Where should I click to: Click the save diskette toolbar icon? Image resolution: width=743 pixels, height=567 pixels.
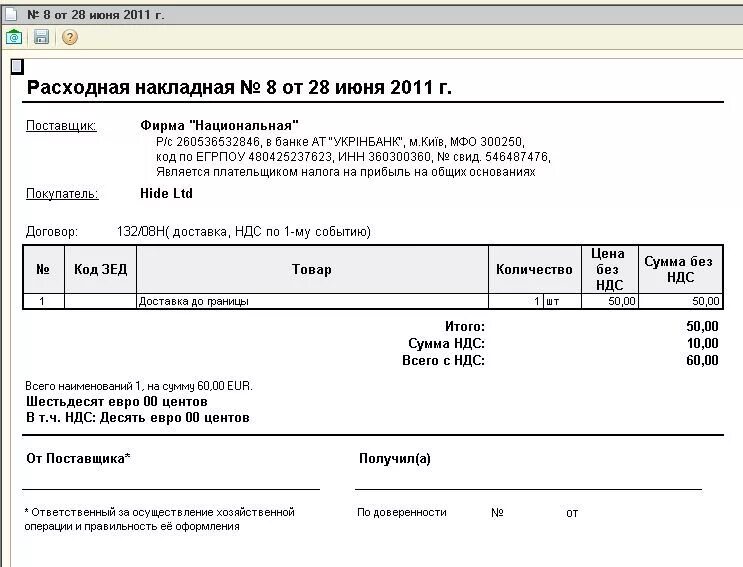point(41,37)
